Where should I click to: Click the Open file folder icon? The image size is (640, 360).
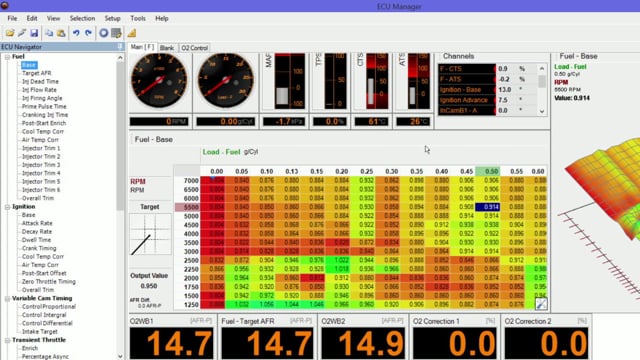tap(9, 33)
